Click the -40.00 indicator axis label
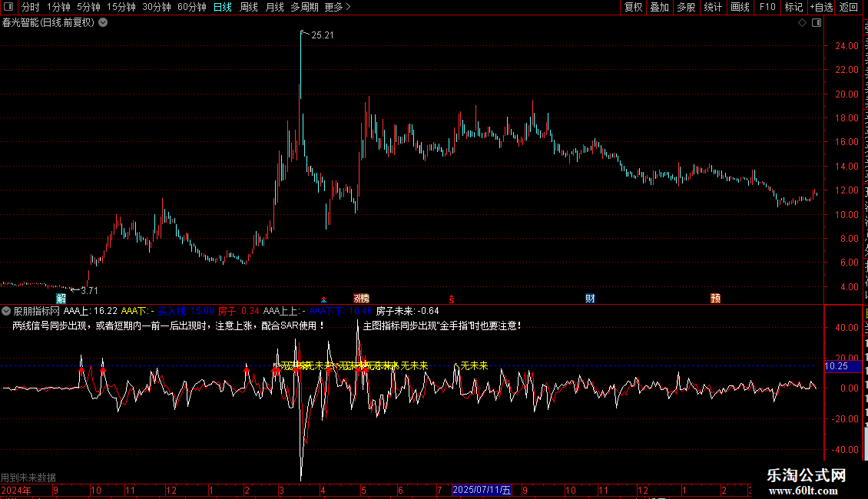 click(x=845, y=450)
